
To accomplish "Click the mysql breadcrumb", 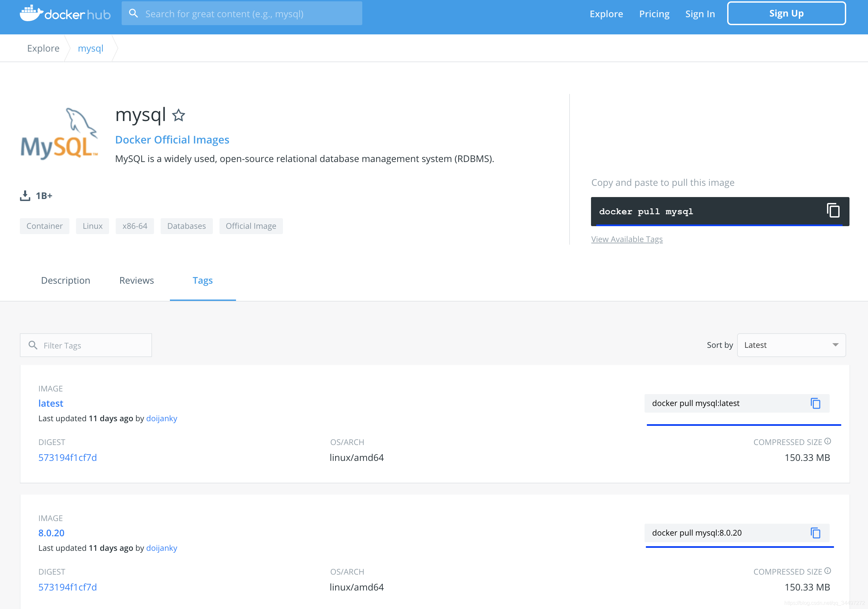I will 90,48.
